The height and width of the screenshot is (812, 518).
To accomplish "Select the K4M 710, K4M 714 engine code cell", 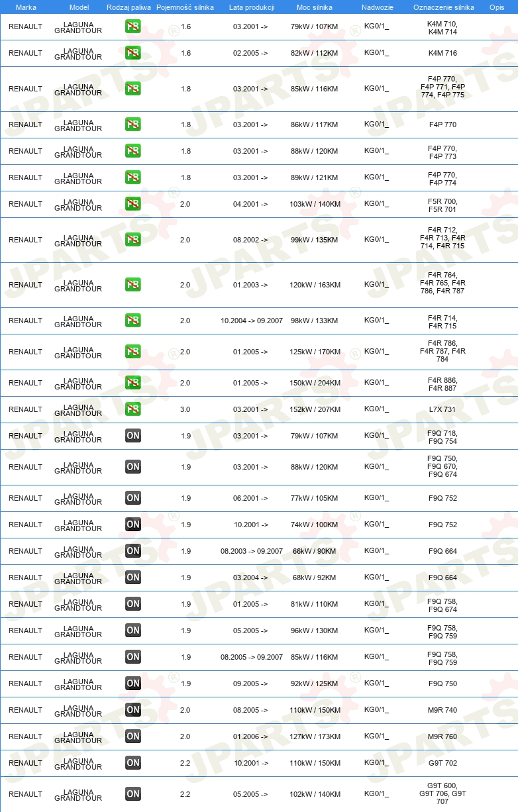I will coord(442,28).
